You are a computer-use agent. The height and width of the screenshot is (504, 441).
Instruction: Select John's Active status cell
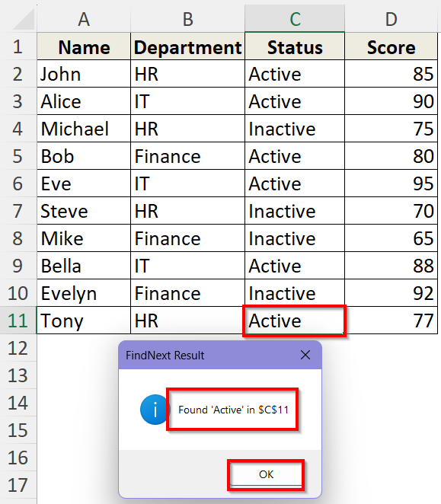pos(295,74)
